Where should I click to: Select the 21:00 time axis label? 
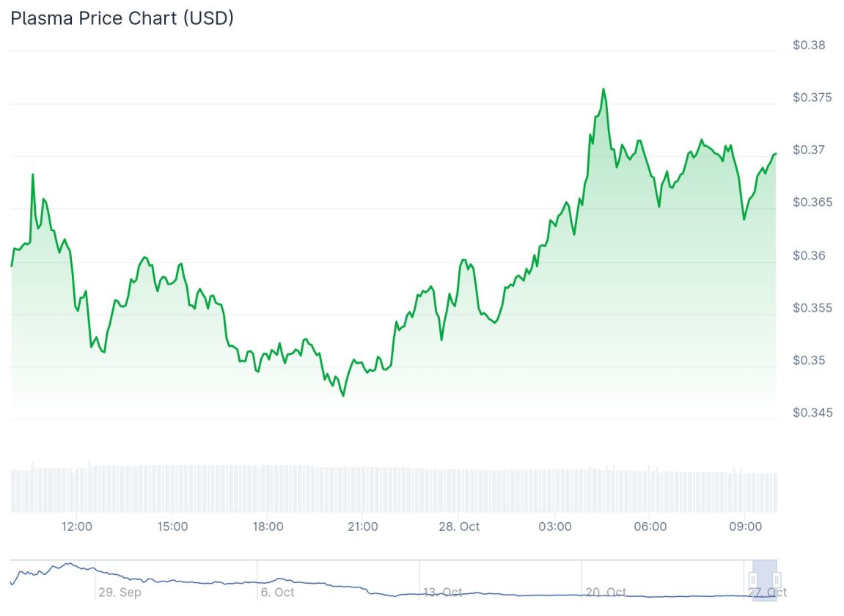pos(363,527)
